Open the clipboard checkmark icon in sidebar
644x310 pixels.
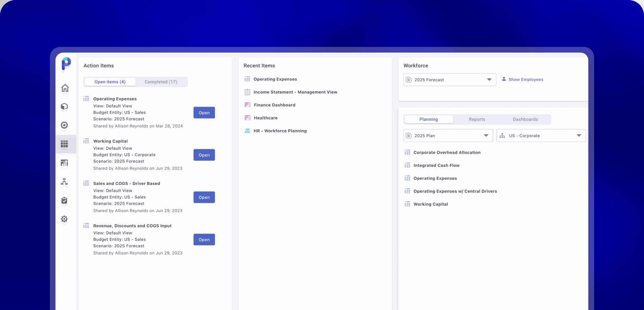(64, 201)
